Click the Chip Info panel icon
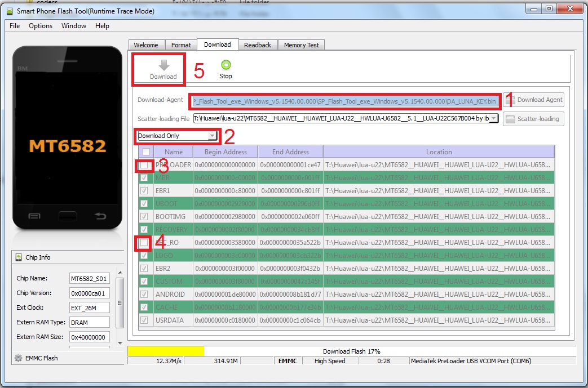 [x=19, y=257]
